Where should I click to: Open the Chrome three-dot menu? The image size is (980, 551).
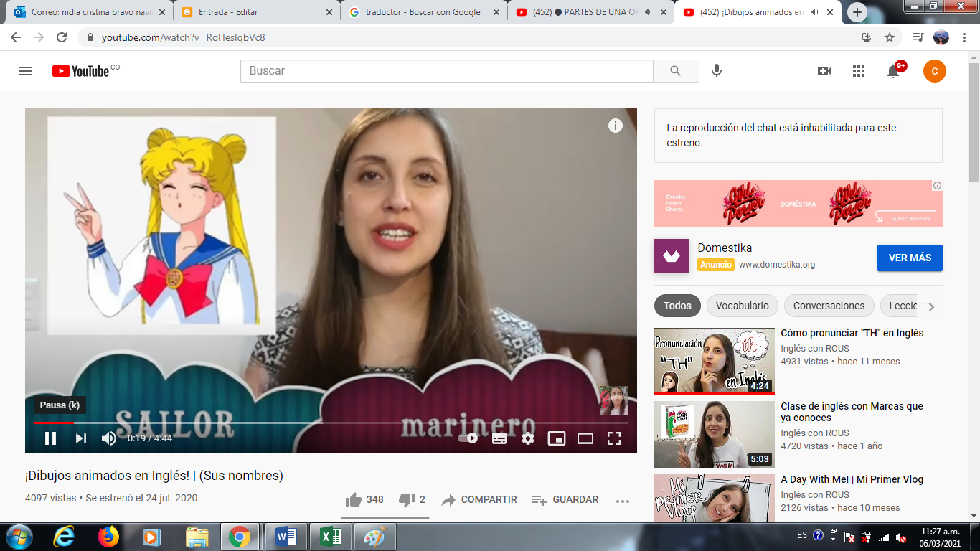point(964,37)
